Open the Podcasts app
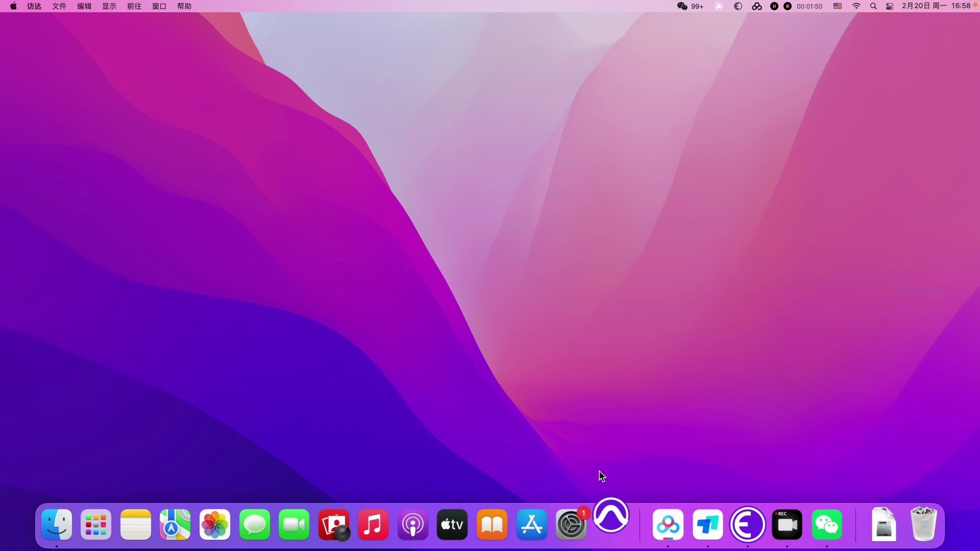Image resolution: width=980 pixels, height=551 pixels. click(413, 524)
